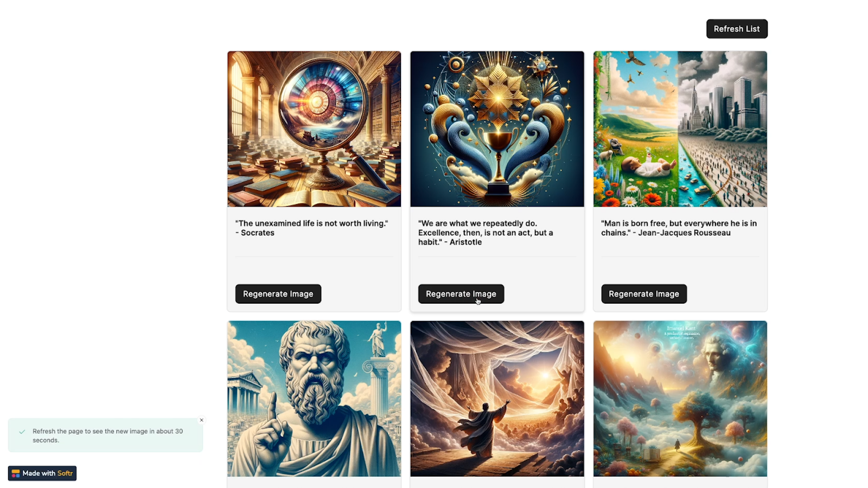The width and height of the screenshot is (868, 488).
Task: Select the Man is born free quote text
Action: (679, 228)
